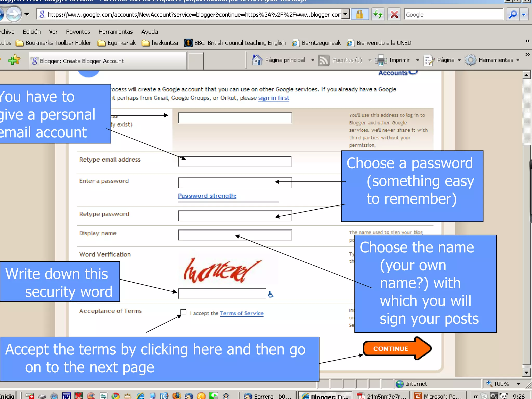
Task: Launch Chrome from the quick launch bar
Action: pyautogui.click(x=115, y=396)
